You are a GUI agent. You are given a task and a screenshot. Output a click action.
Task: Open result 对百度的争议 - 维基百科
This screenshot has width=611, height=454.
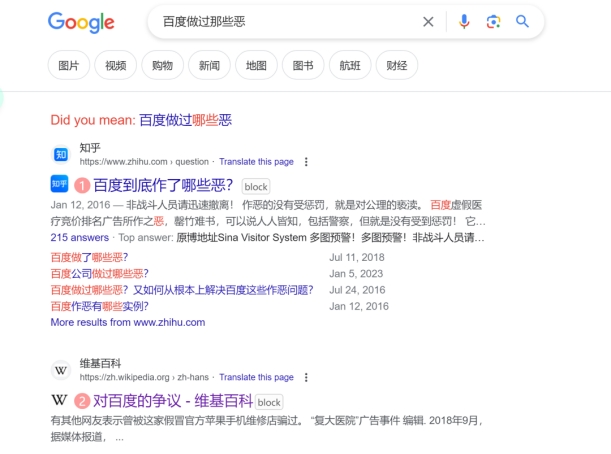173,401
